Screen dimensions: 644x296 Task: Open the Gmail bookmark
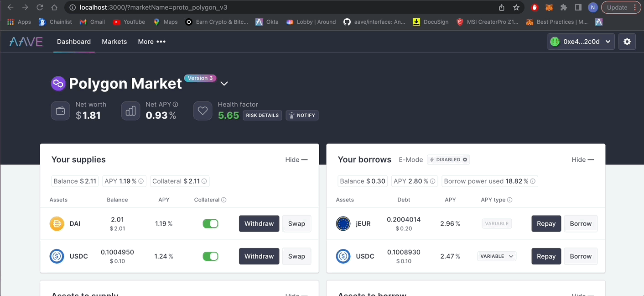[92, 22]
